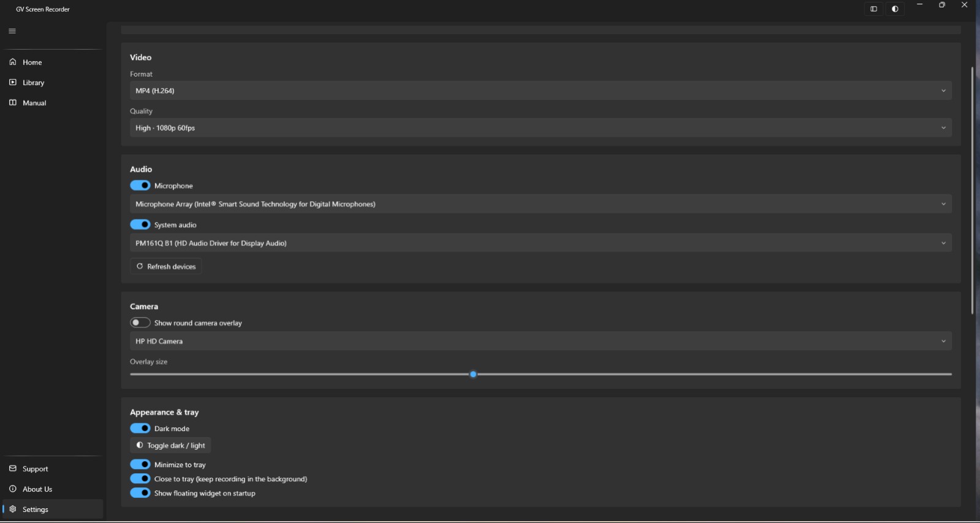Switch off Dark mode toggle
The image size is (980, 523).
tap(140, 428)
